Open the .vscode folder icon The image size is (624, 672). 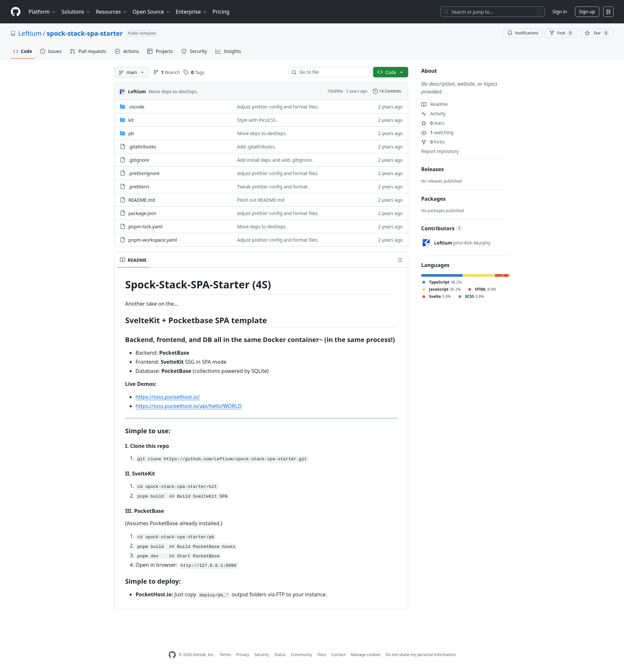[123, 107]
